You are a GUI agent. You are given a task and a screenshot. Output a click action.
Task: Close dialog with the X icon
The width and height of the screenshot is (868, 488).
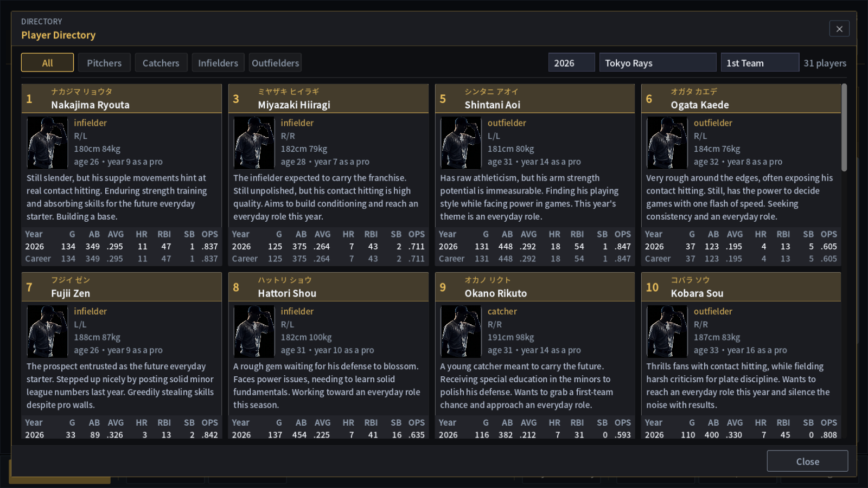839,29
